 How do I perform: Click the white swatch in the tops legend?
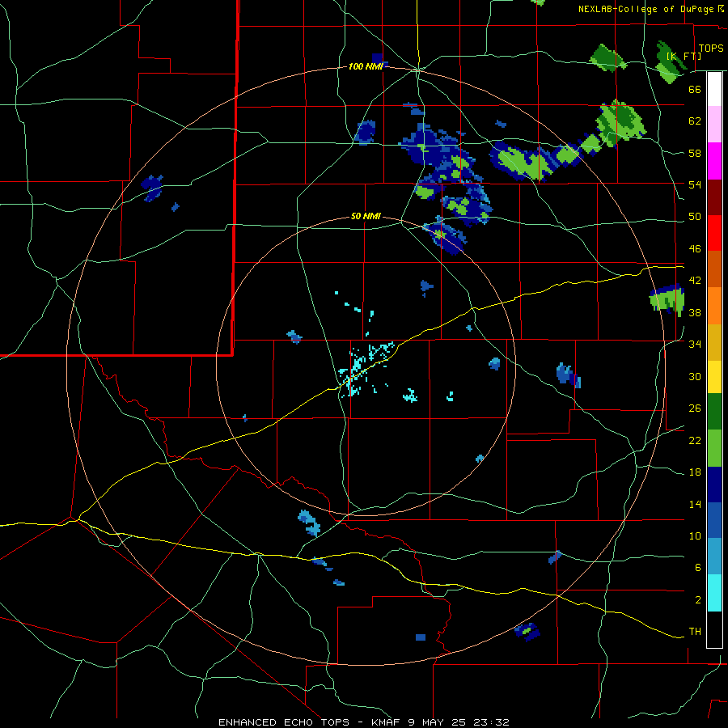(714, 89)
